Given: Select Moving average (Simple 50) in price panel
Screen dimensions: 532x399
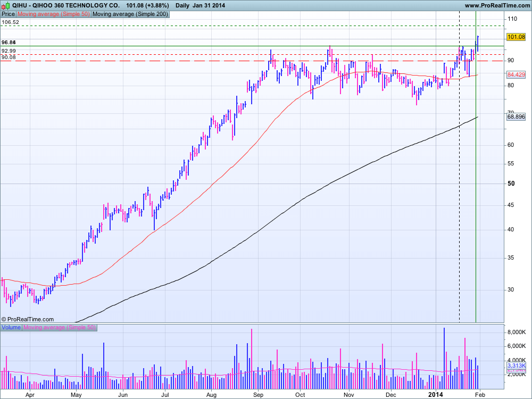Looking at the screenshot, I should click(54, 14).
